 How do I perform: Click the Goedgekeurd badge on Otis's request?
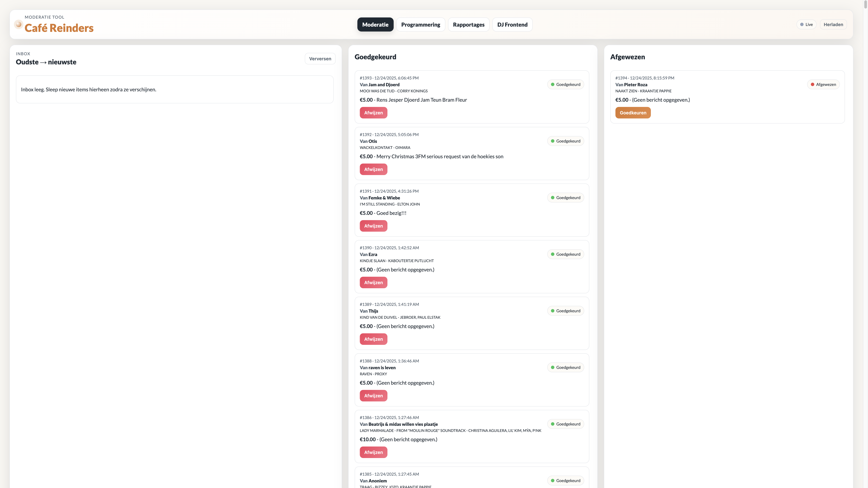pos(565,141)
